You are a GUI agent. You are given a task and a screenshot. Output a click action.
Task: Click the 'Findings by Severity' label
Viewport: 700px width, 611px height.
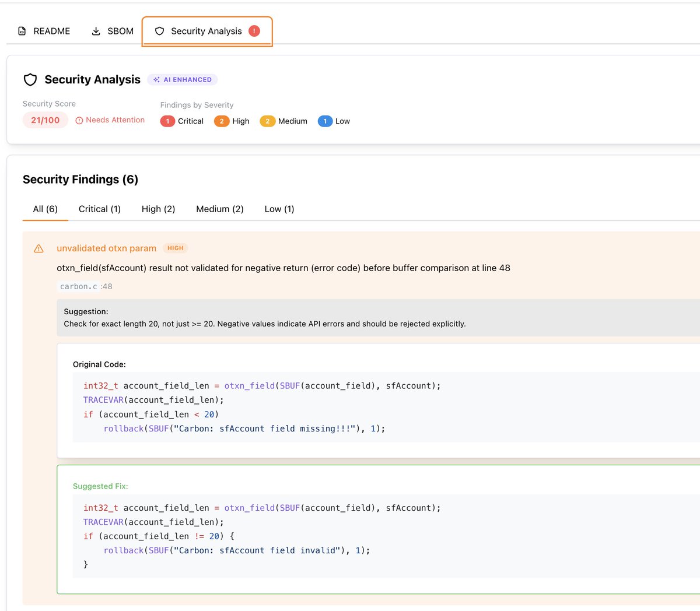tap(197, 105)
